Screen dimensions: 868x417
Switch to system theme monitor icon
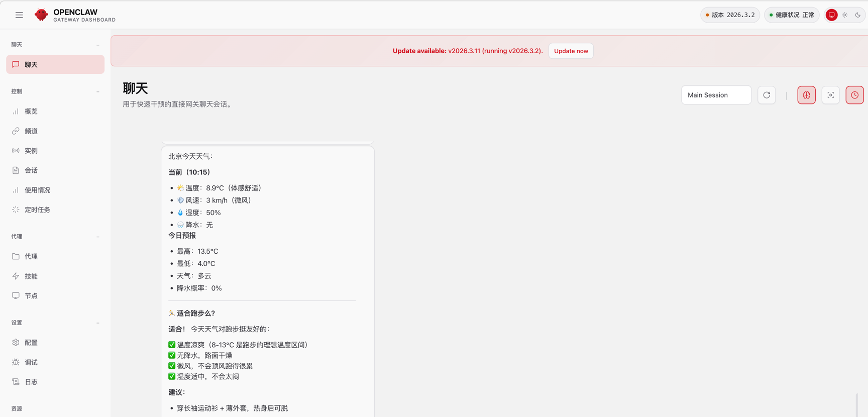click(832, 15)
